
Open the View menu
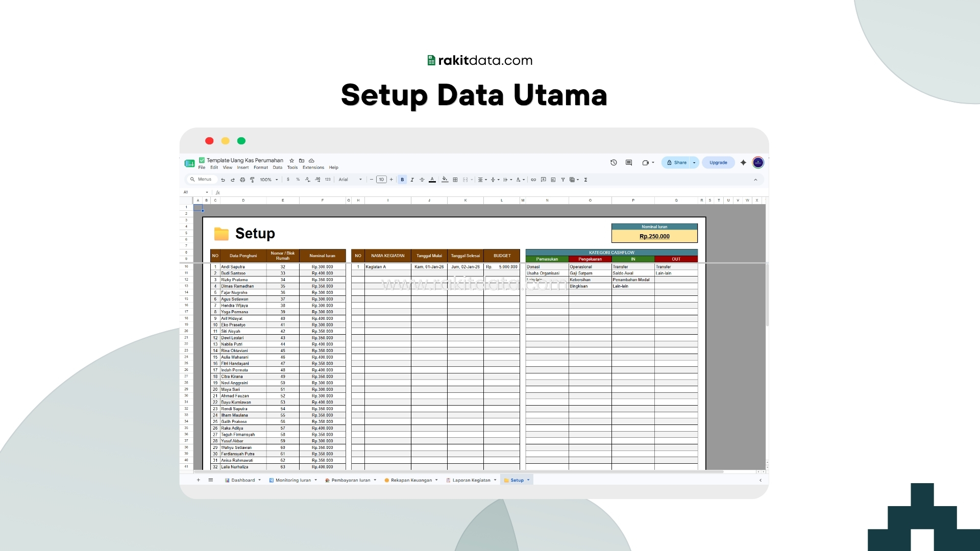(227, 167)
